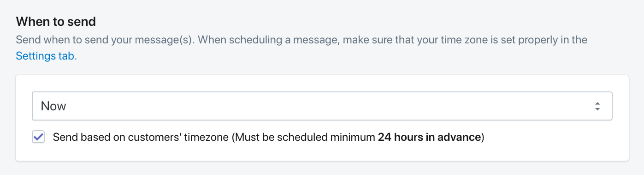This screenshot has height=175, width=644.
Task: Expand the Now send-time dropdown
Action: tap(322, 106)
